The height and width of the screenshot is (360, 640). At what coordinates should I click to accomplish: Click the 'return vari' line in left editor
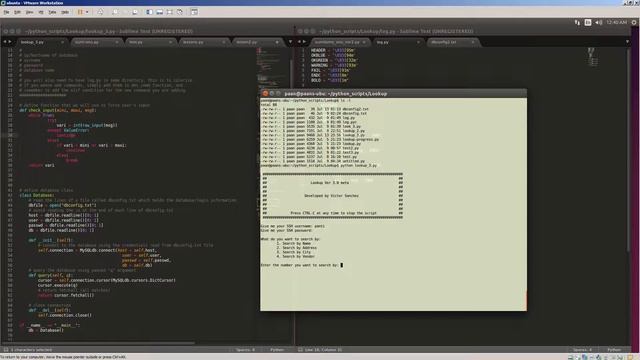coord(41,165)
